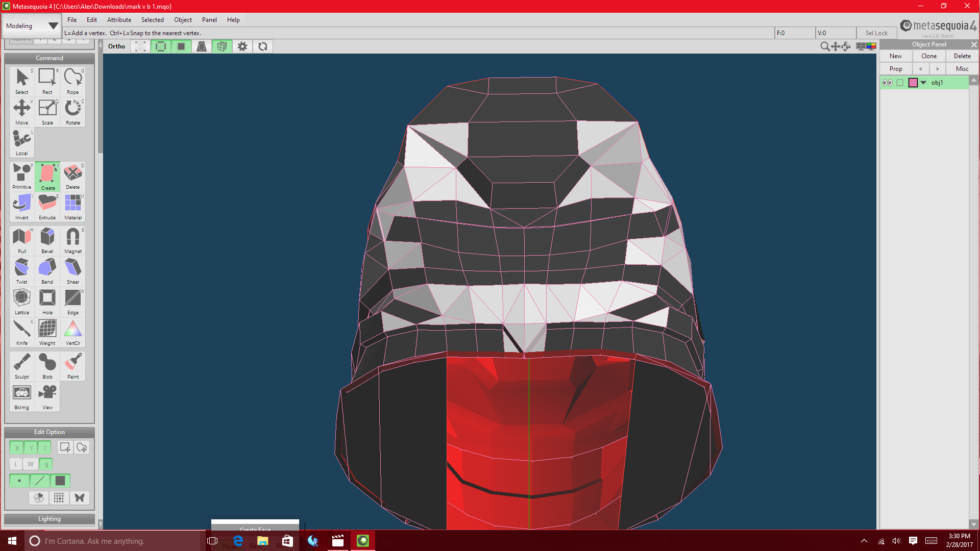The width and height of the screenshot is (980, 551).
Task: Choose the Bend tool
Action: pos(47,271)
